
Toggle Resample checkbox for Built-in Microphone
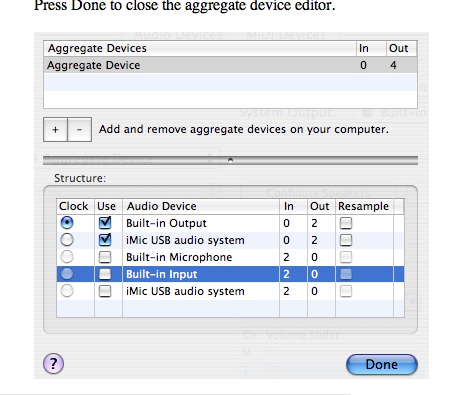(x=346, y=257)
